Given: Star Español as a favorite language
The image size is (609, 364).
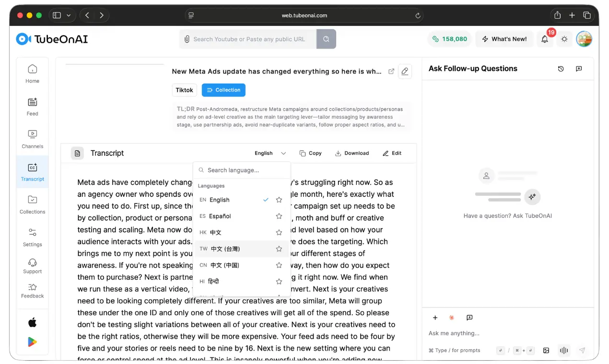Looking at the screenshot, I should [279, 216].
